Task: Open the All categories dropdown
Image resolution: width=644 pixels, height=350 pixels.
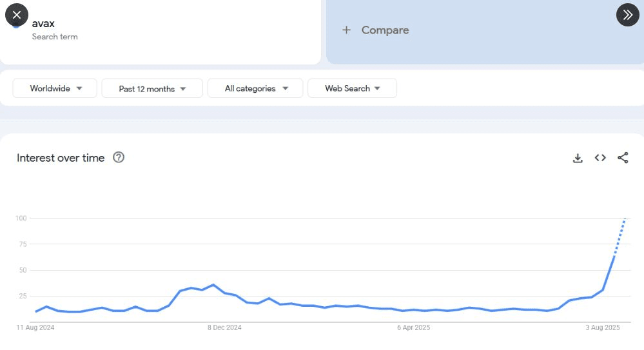Action: 255,88
